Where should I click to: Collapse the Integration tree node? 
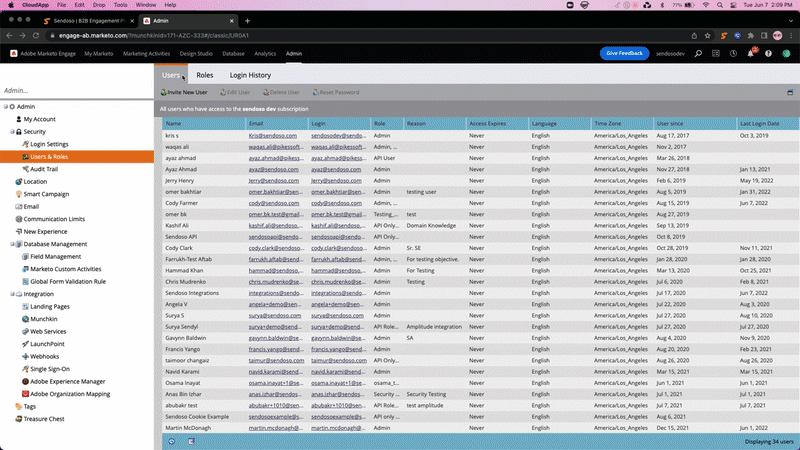coord(12,294)
